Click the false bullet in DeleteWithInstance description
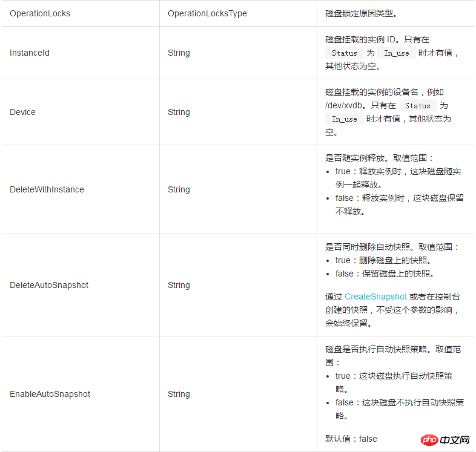 [x=400, y=205]
